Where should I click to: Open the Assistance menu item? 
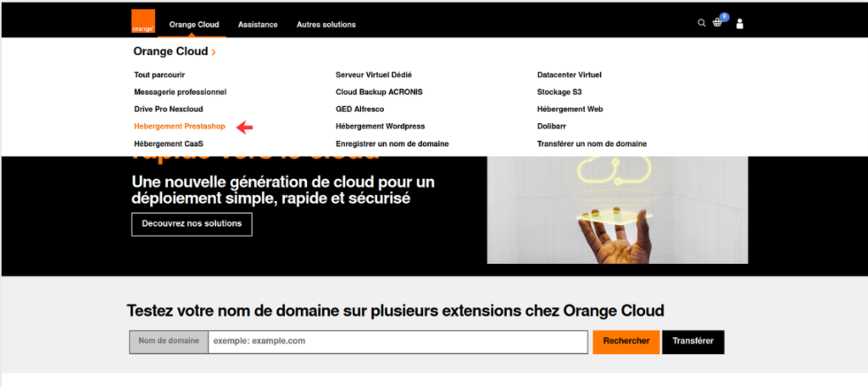tap(258, 25)
